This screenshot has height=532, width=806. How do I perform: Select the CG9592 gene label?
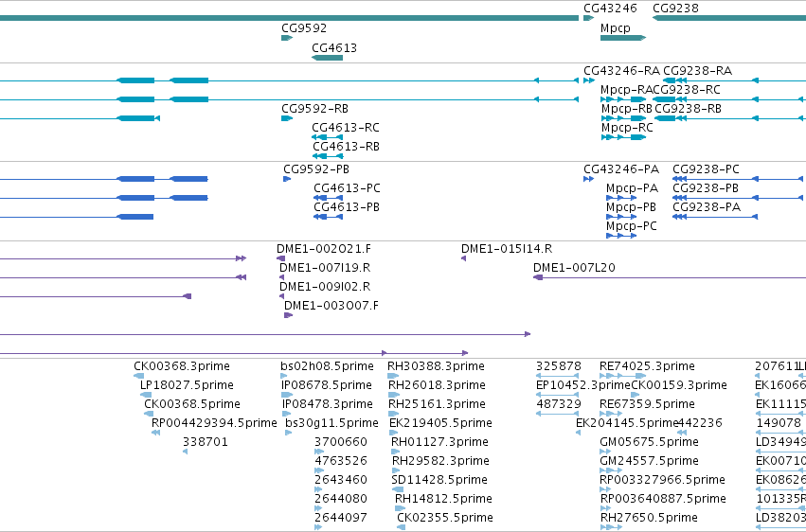pos(304,28)
